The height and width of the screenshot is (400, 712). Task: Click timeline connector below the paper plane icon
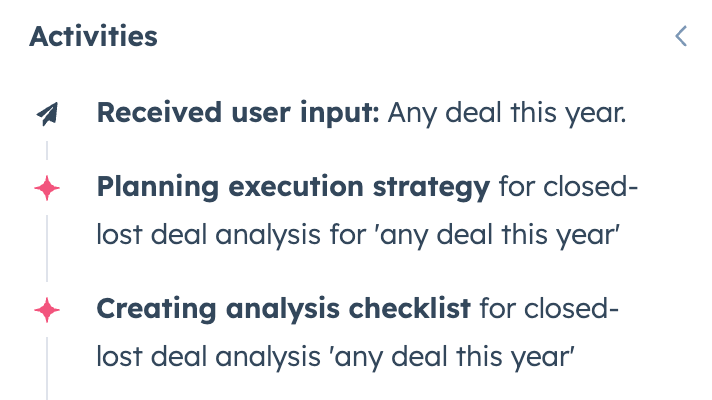(x=47, y=151)
